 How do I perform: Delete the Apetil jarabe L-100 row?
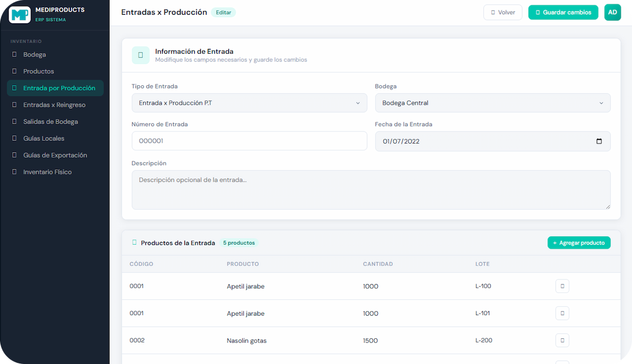click(x=562, y=286)
